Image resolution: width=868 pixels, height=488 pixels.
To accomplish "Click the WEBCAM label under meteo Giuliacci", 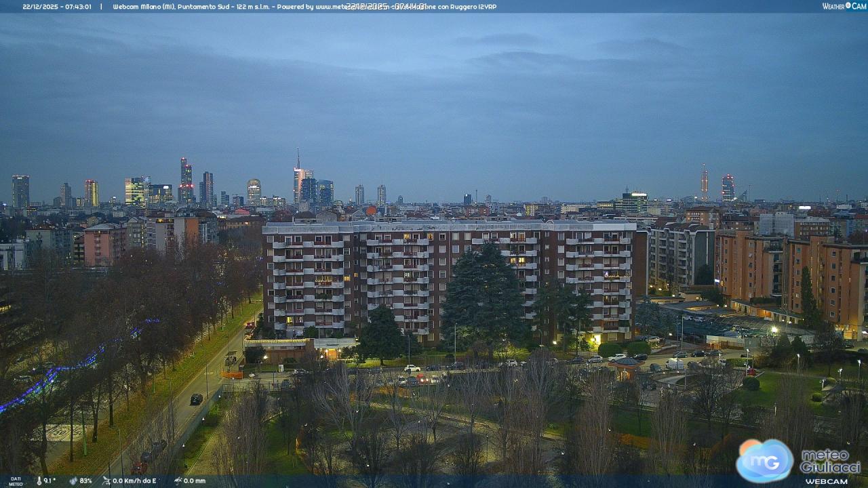I will tap(826, 481).
